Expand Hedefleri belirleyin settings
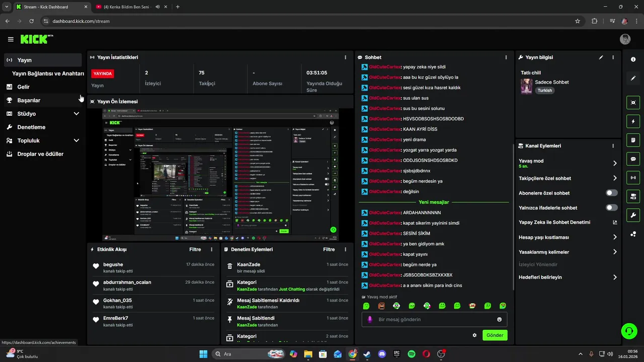Image resolution: width=644 pixels, height=362 pixels. (614, 277)
